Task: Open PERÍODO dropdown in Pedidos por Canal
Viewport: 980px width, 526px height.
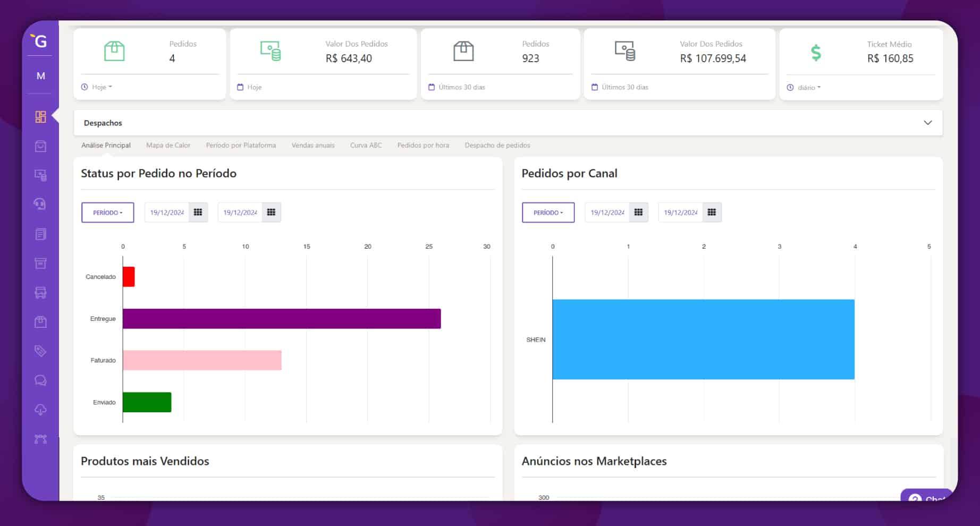Action: (x=548, y=213)
